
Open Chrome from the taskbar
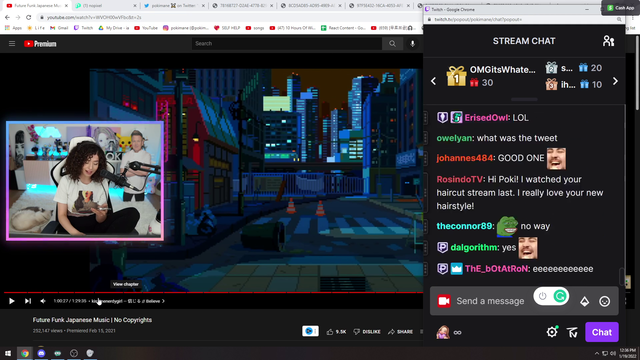coord(25,353)
